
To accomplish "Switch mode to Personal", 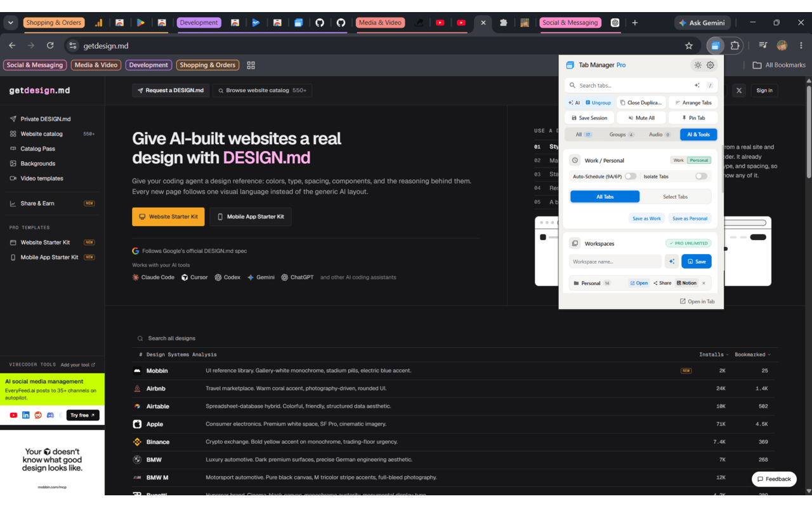I will [x=699, y=161].
